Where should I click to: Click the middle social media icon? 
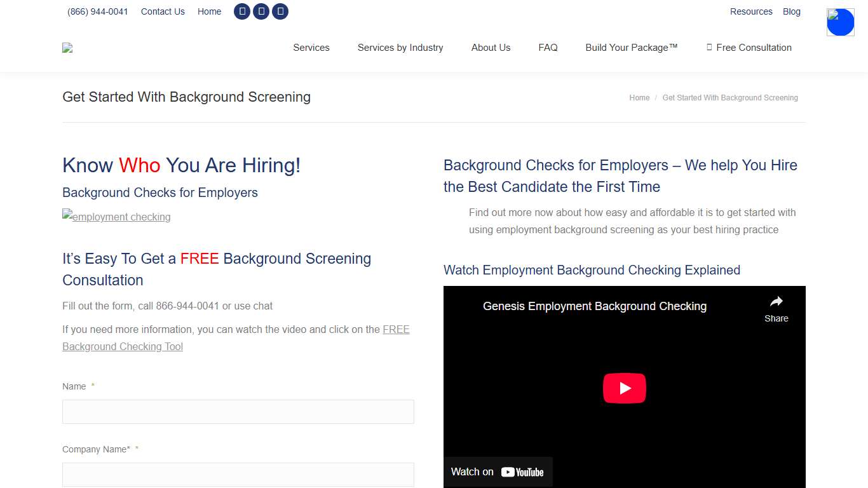click(261, 11)
